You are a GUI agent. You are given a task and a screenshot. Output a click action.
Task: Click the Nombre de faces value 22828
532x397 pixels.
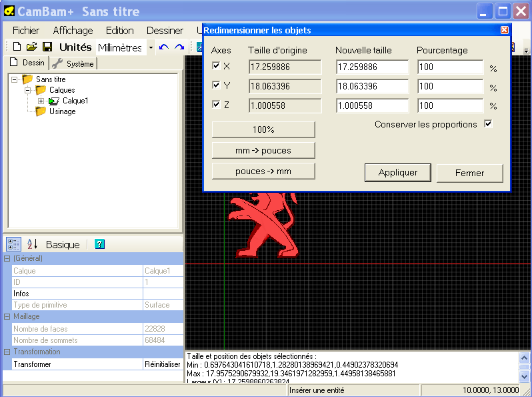[163, 329]
